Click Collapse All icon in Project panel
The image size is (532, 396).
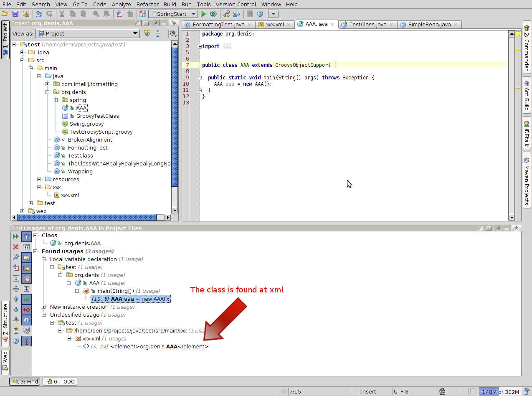point(157,33)
